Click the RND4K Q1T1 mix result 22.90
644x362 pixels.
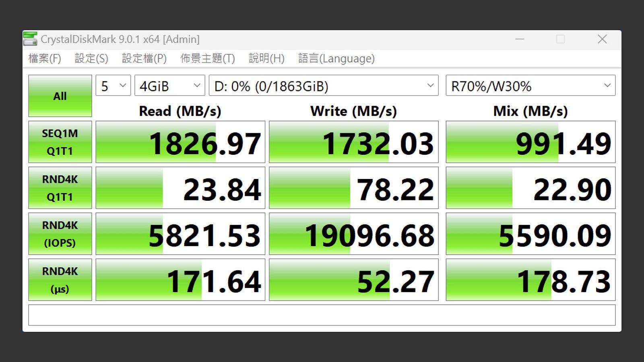530,188
